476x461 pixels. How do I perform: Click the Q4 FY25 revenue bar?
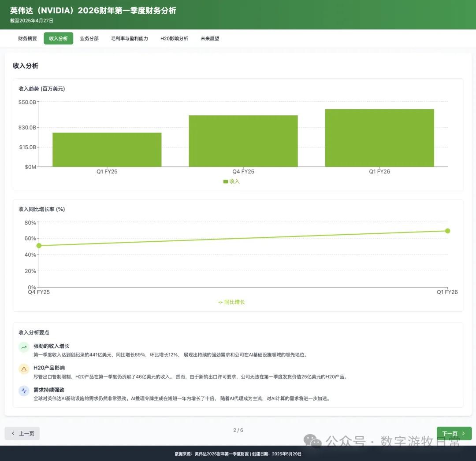(x=243, y=141)
